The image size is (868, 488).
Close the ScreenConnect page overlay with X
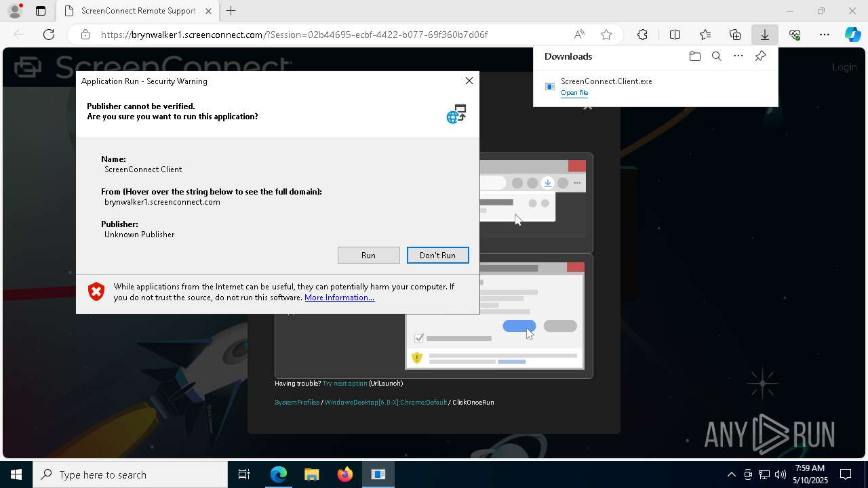588,106
